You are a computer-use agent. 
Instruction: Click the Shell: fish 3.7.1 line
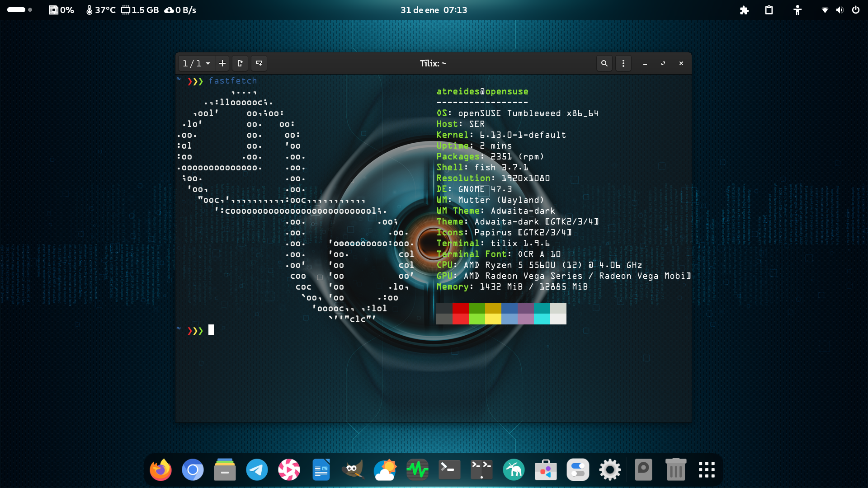482,167
